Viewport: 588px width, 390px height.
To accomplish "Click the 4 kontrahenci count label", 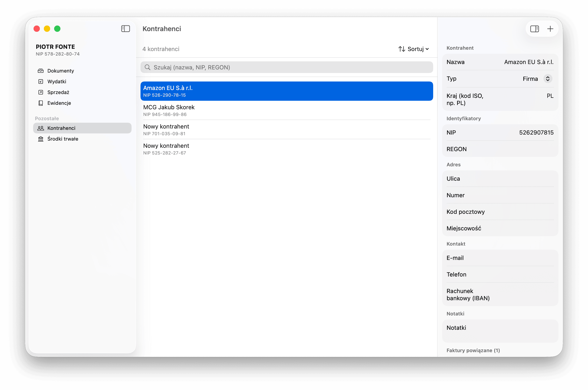I will (161, 49).
